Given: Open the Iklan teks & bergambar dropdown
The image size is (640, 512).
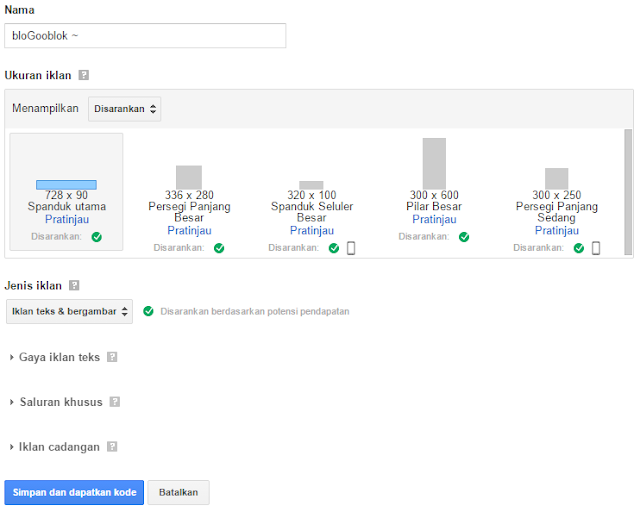Looking at the screenshot, I should click(x=69, y=312).
